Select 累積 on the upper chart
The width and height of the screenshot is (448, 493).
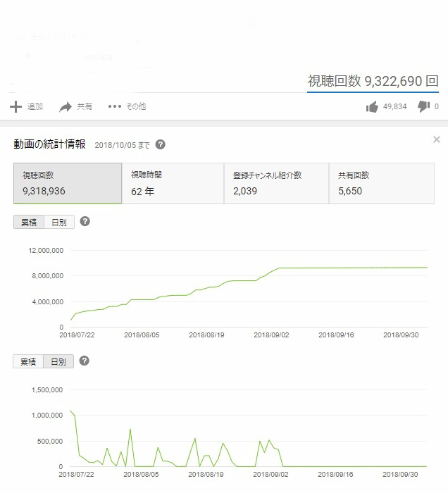[29, 222]
